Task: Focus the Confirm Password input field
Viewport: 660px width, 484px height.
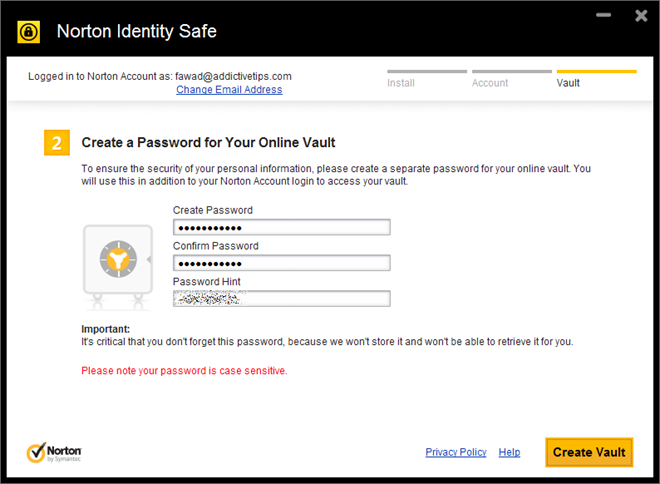Action: (282, 263)
